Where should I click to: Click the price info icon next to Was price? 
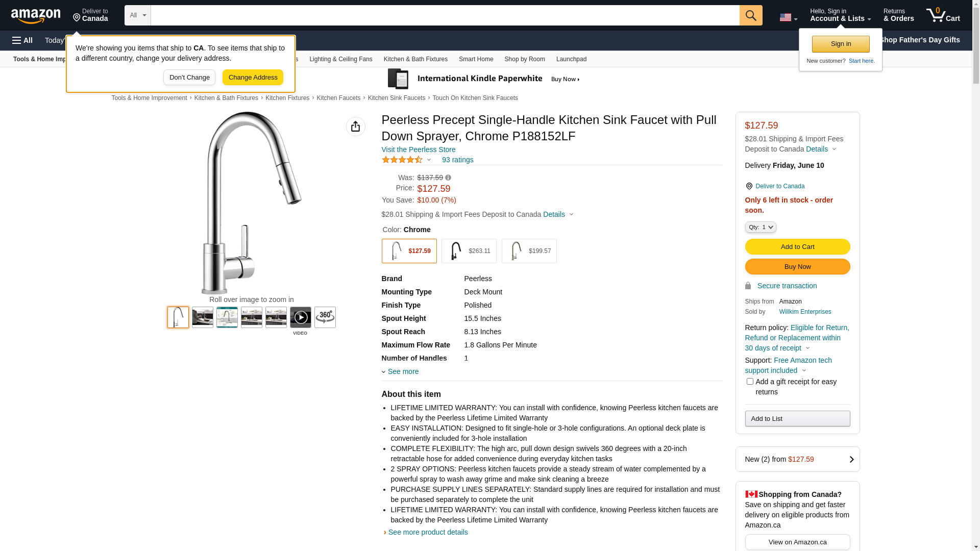coord(448,178)
